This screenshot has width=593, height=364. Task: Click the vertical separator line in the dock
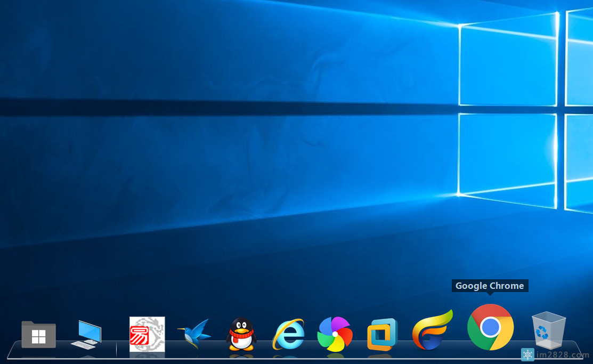click(116, 349)
